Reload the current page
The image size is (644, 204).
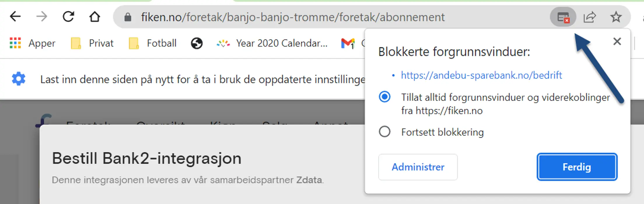69,17
